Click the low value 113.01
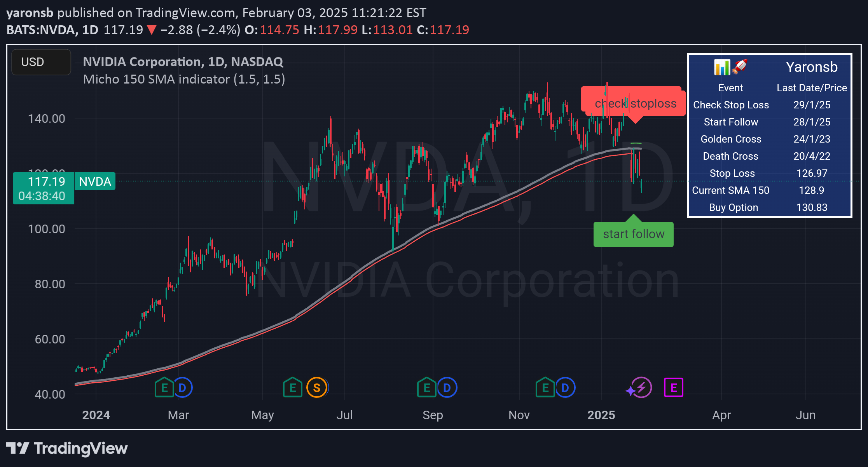 pos(393,30)
